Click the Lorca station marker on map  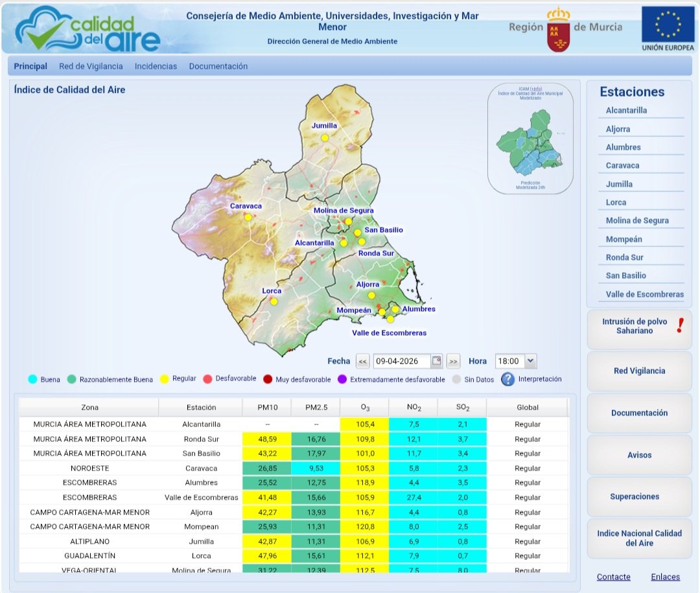pos(274,302)
